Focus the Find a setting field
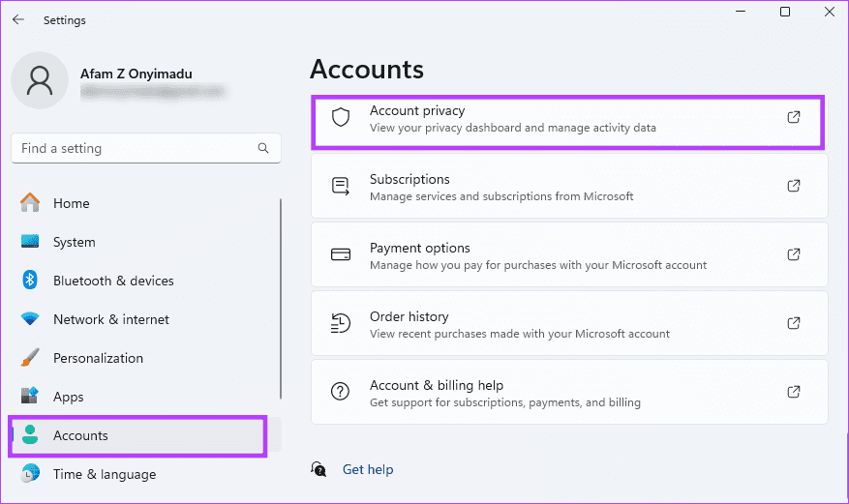Image resolution: width=849 pixels, height=504 pixels. click(x=145, y=148)
